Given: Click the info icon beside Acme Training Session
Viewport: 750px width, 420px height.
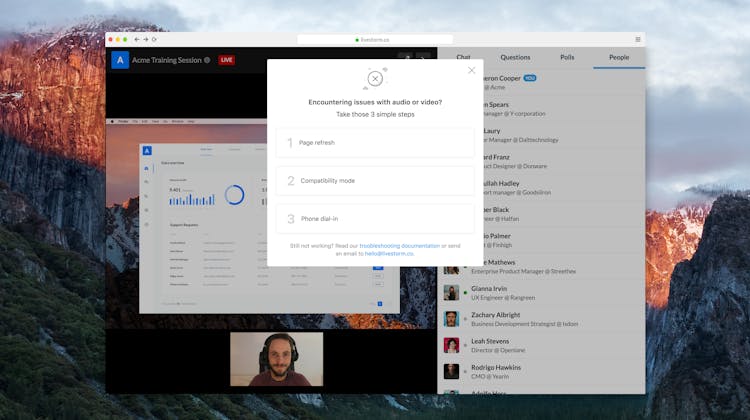Looking at the screenshot, I should 207,60.
